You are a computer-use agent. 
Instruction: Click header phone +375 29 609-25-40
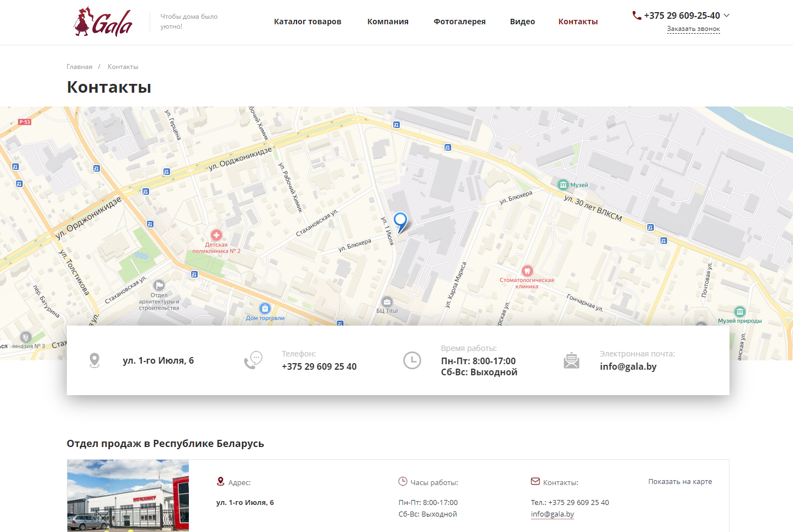tap(682, 15)
